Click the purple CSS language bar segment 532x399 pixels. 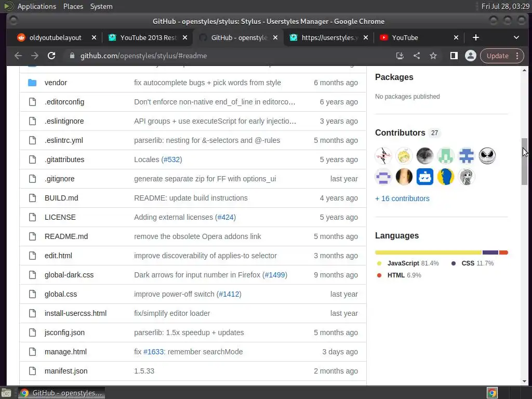490,252
